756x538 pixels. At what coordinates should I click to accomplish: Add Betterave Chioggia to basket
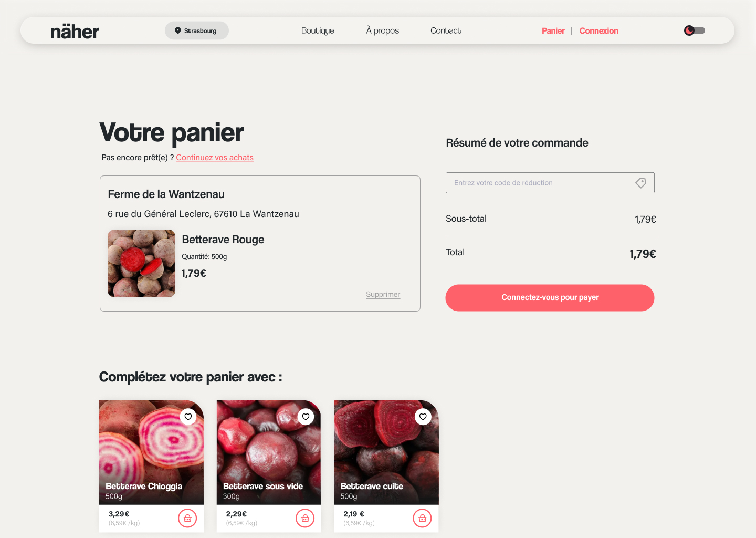(187, 519)
